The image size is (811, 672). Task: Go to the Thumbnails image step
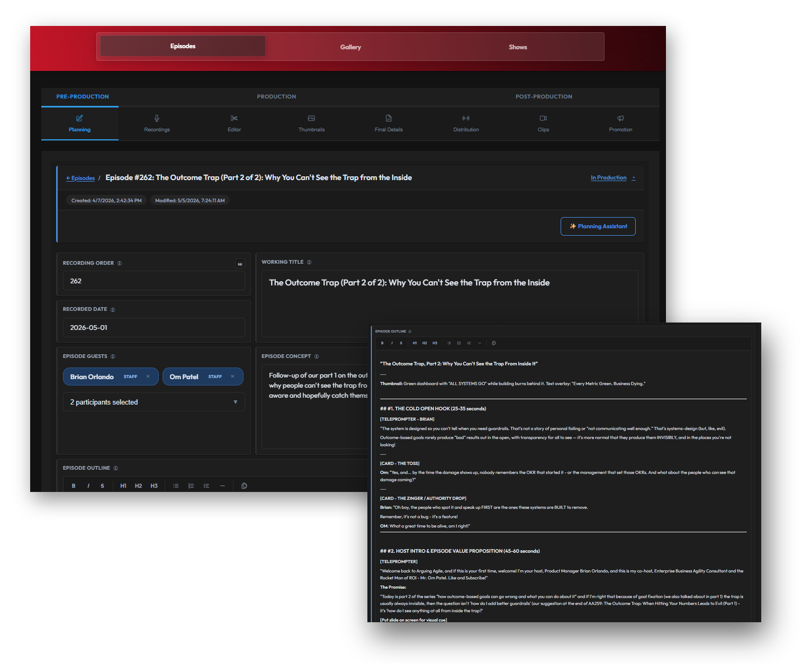pos(311,123)
